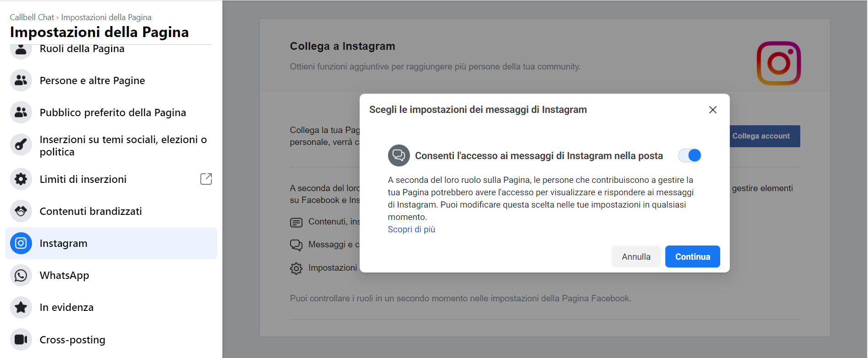Screen dimensions: 868x358
Task: Go to WhatsApp settings
Action: click(x=111, y=275)
